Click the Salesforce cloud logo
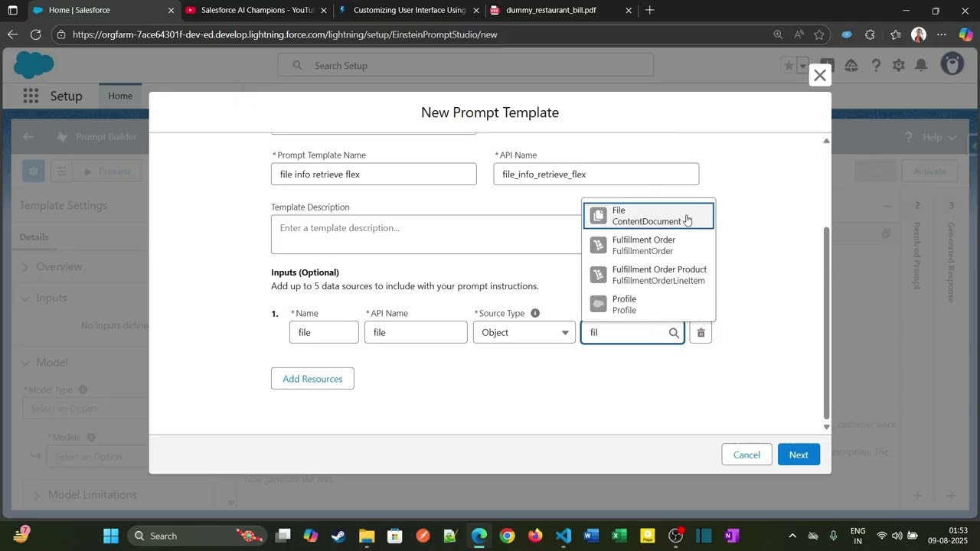 [34, 64]
